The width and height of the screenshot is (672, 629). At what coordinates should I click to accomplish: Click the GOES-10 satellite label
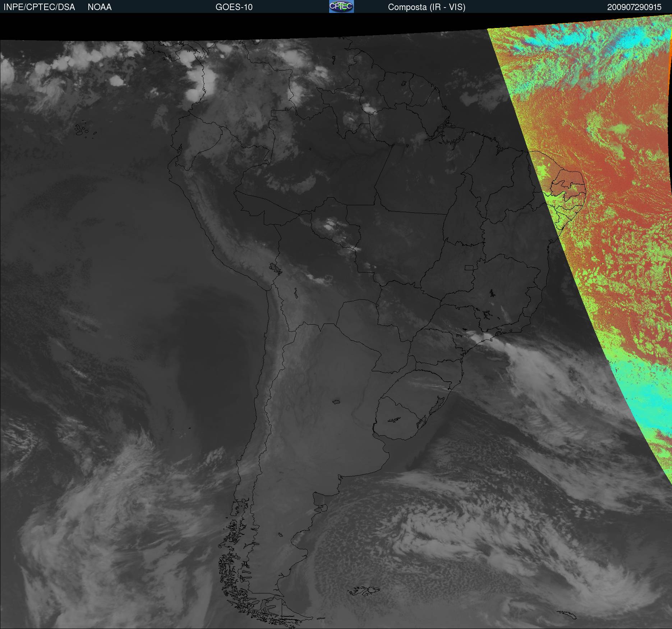point(234,7)
